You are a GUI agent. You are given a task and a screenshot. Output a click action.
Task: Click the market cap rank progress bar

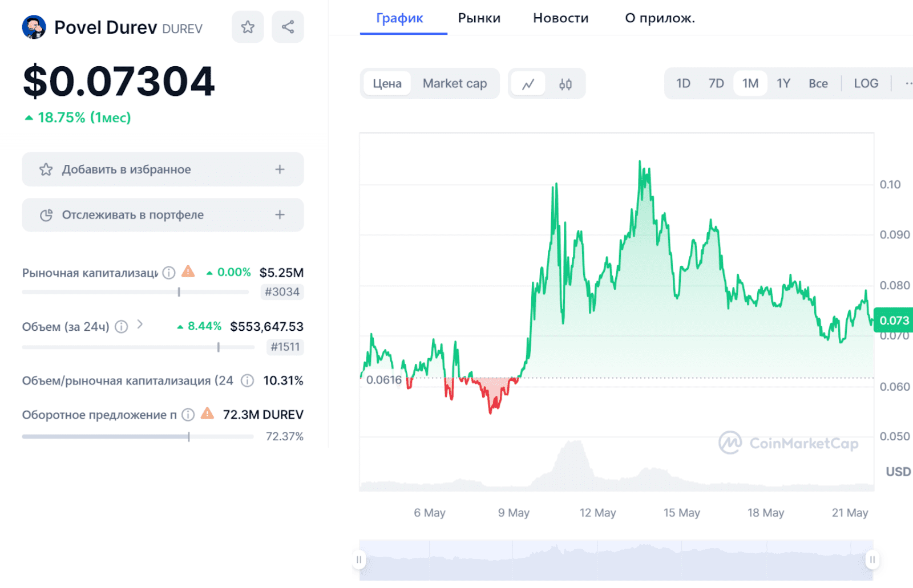click(136, 292)
